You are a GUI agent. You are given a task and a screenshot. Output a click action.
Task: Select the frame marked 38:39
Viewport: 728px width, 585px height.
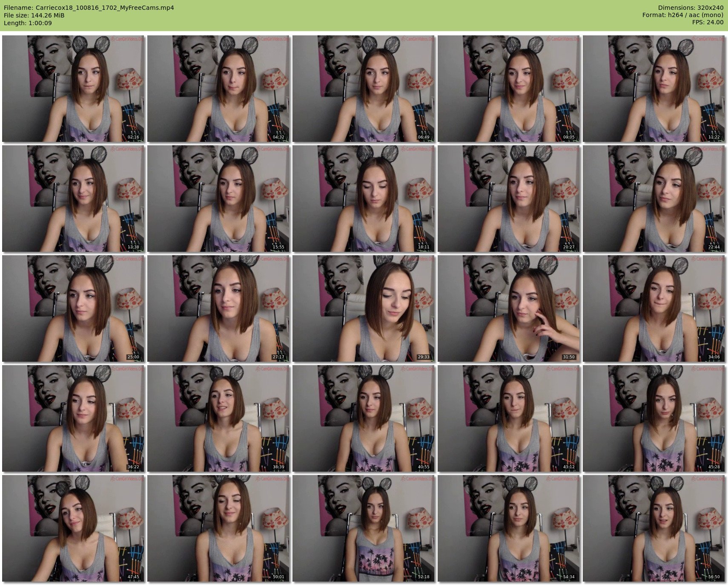pyautogui.click(x=218, y=418)
